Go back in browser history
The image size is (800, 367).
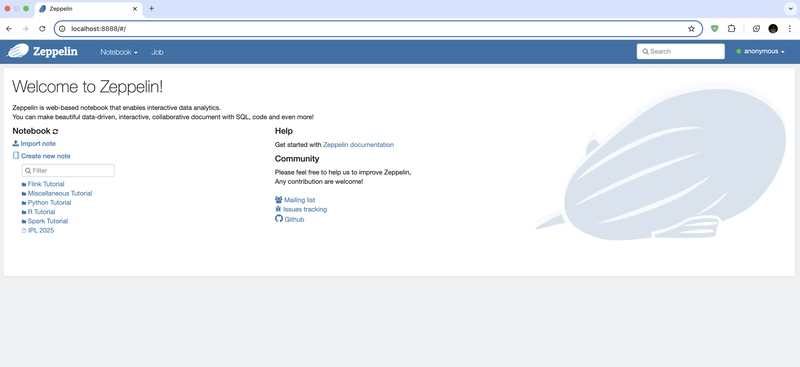(x=9, y=29)
